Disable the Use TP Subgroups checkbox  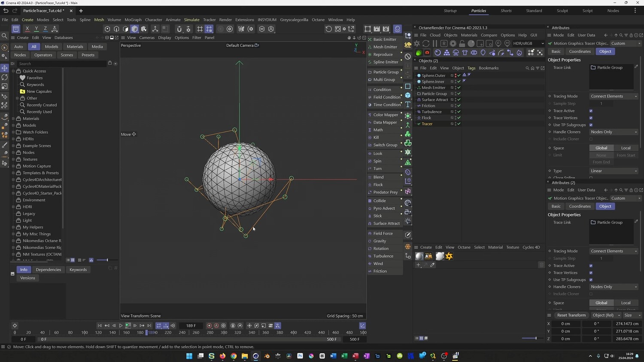(x=591, y=125)
